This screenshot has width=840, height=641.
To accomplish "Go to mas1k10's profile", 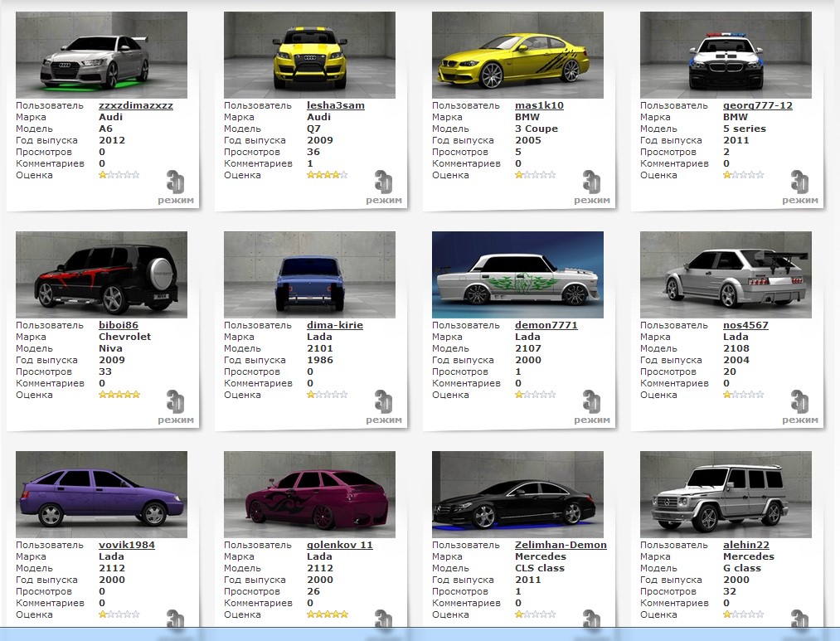I will click(540, 105).
